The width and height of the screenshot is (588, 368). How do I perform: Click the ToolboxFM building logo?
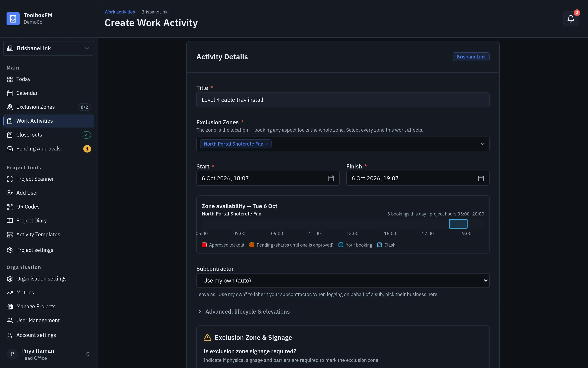(x=13, y=19)
